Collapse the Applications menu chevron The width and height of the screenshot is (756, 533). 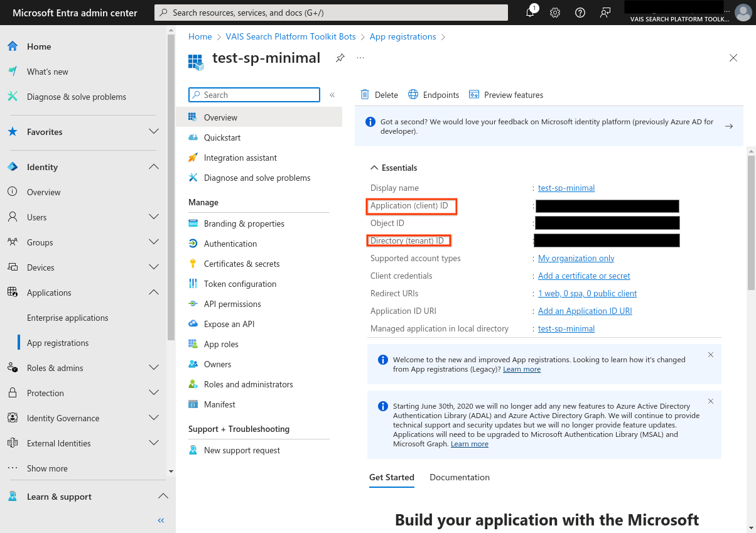coord(154,293)
